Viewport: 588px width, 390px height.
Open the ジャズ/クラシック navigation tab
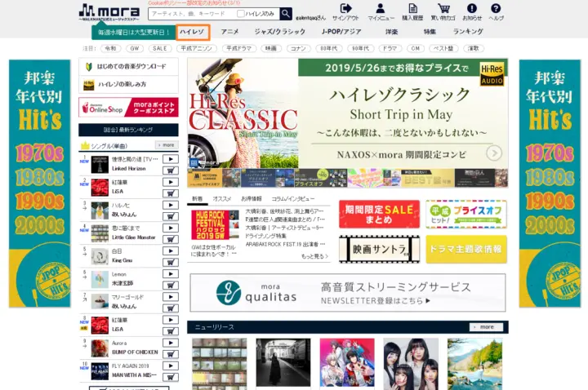click(x=280, y=32)
